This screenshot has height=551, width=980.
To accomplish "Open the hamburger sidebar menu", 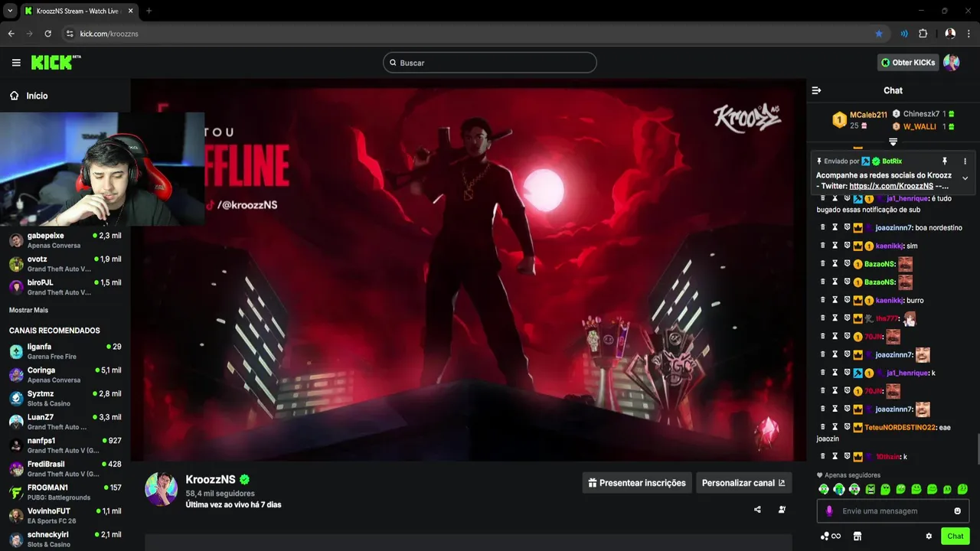I will point(16,63).
